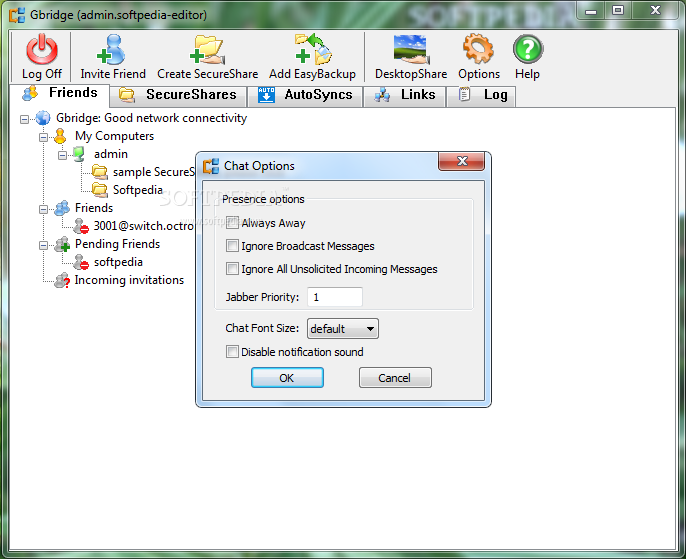
Task: Select the admin tree row text
Action: coord(111,154)
